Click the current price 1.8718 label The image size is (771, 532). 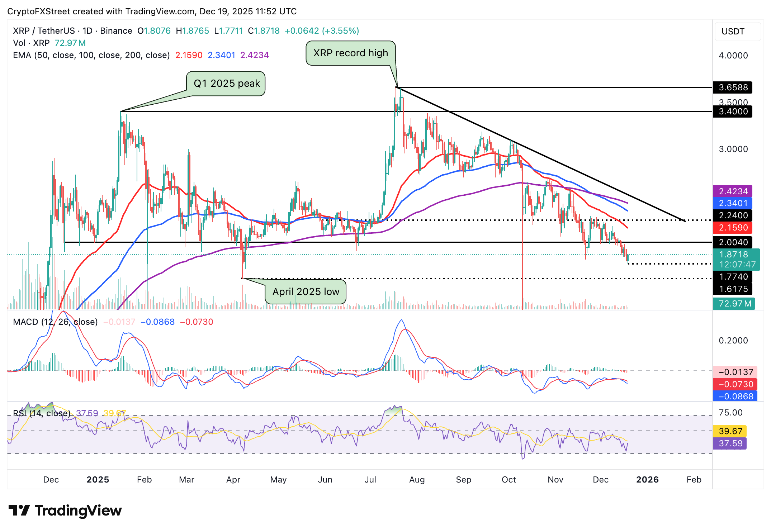733,255
